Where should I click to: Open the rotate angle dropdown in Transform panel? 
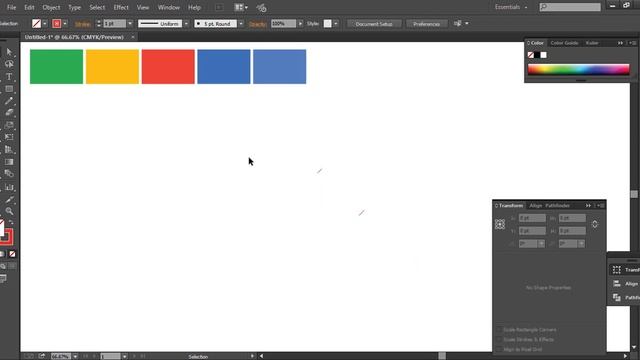[541, 244]
